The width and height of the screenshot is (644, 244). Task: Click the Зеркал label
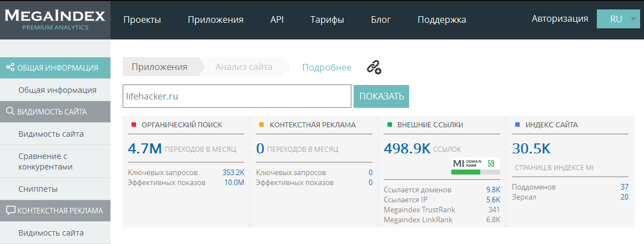pos(524,197)
